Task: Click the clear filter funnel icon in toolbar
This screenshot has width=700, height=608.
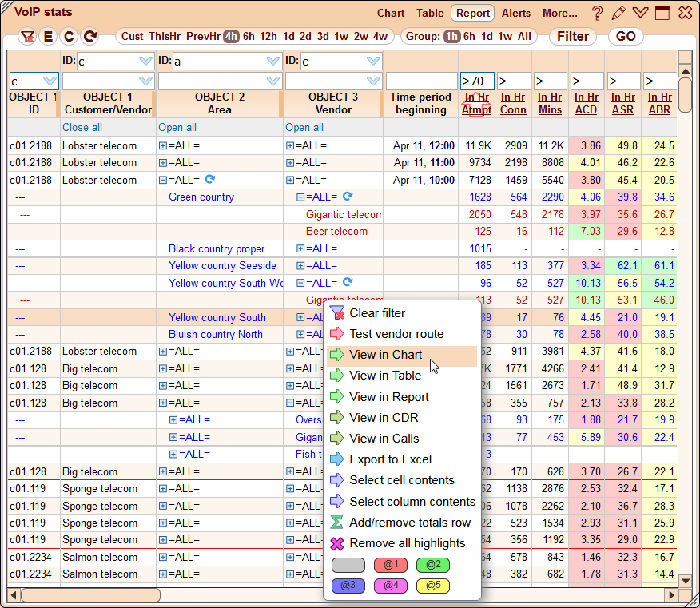Action: coord(27,36)
